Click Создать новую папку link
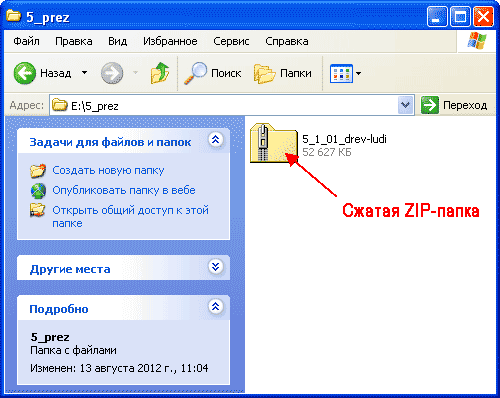The height and width of the screenshot is (398, 500). pyautogui.click(x=108, y=170)
